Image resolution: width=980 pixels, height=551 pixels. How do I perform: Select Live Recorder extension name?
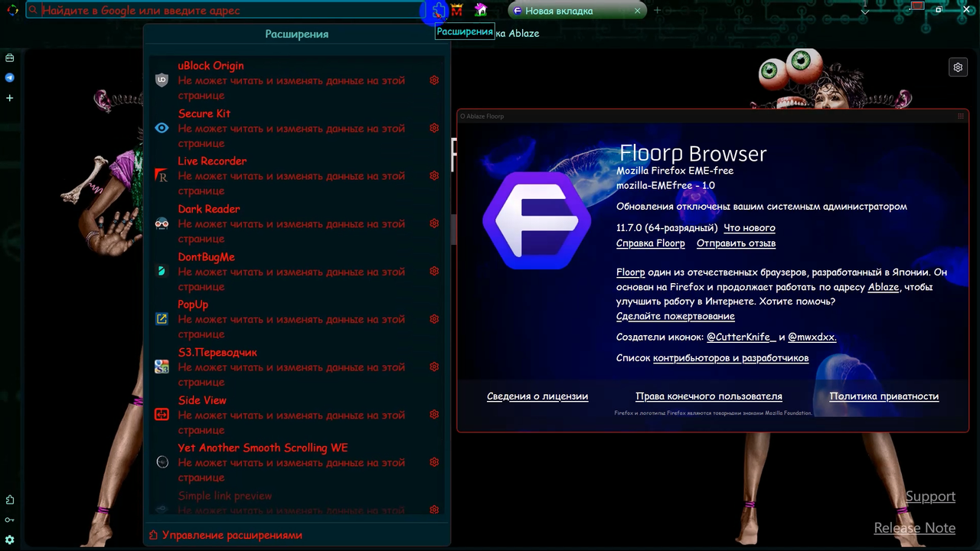212,161
